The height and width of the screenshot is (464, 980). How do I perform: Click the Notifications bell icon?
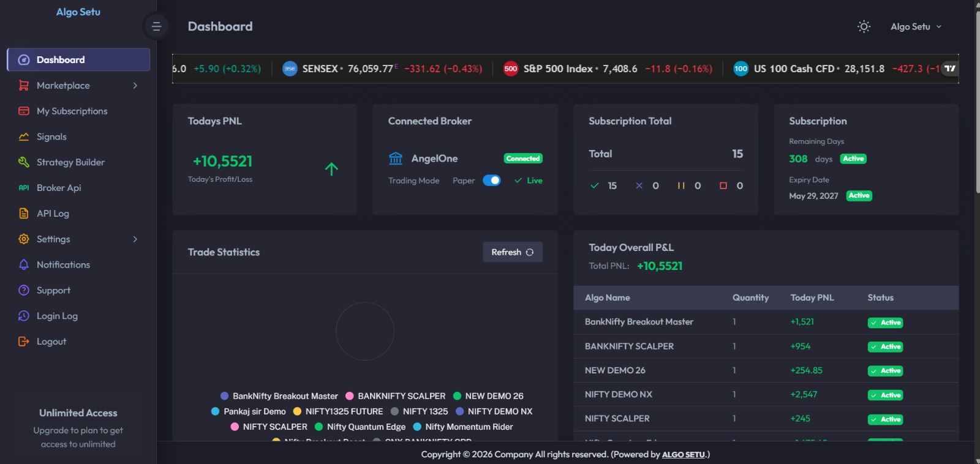tap(24, 265)
